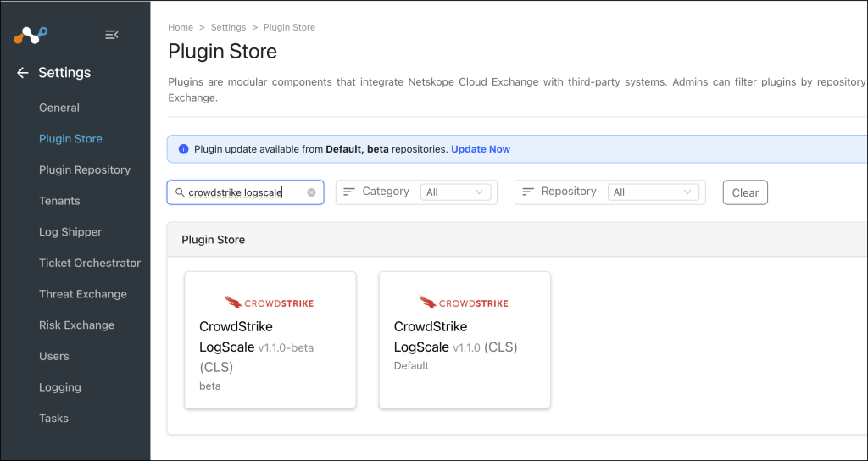The width and height of the screenshot is (868, 461).
Task: Click the info icon in update banner
Action: coord(184,149)
